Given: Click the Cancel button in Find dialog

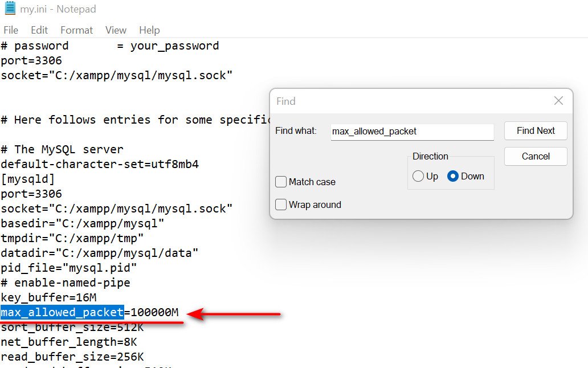Looking at the screenshot, I should click(536, 156).
